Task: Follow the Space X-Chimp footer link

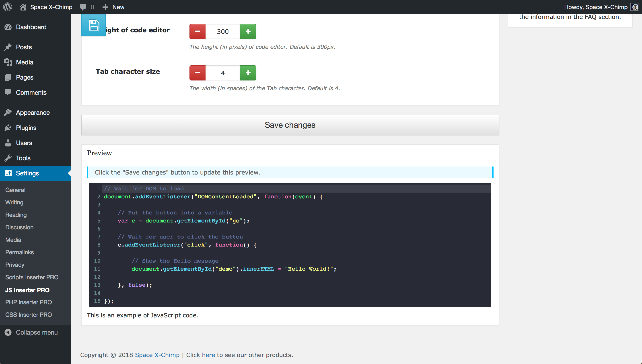Action: (x=157, y=355)
